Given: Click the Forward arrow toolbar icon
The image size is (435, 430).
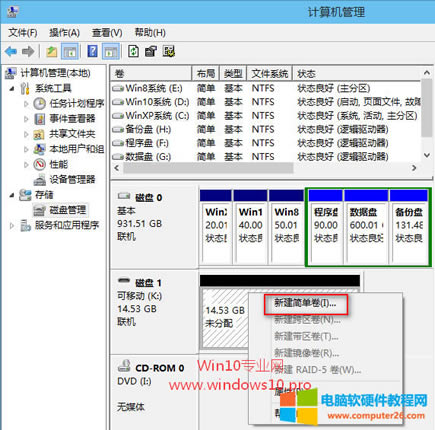Looking at the screenshot, I should tap(28, 51).
